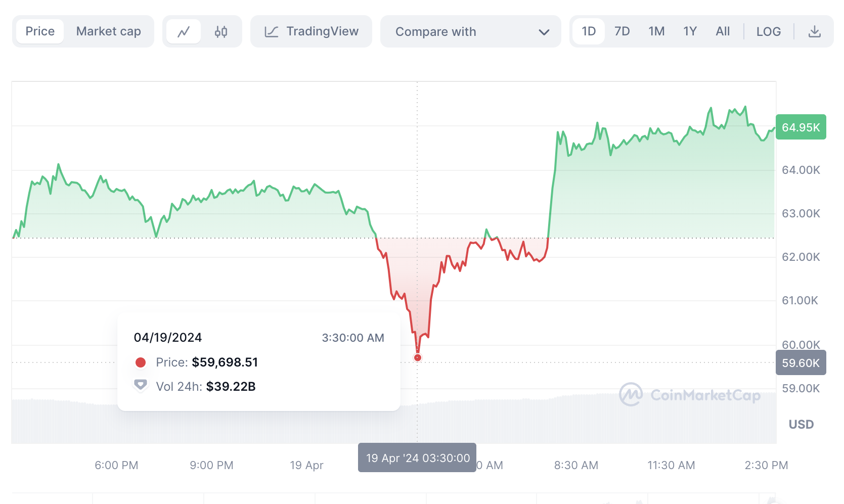Select the 7D time range tab
The width and height of the screenshot is (844, 504).
coord(622,31)
